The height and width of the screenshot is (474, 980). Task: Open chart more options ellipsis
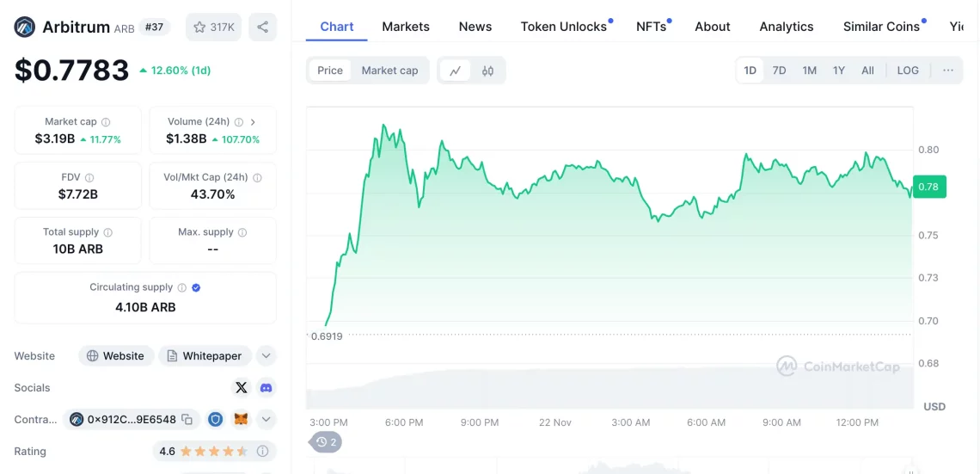[x=948, y=70]
